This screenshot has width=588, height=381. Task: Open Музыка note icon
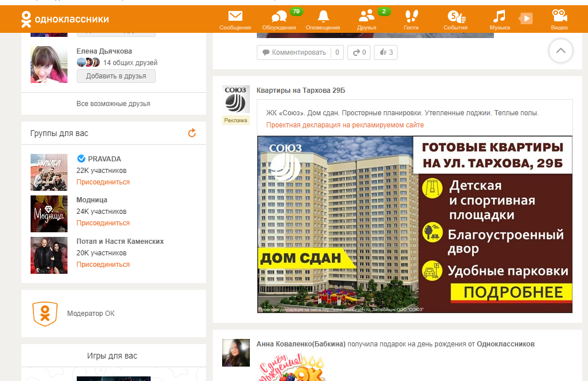click(499, 16)
